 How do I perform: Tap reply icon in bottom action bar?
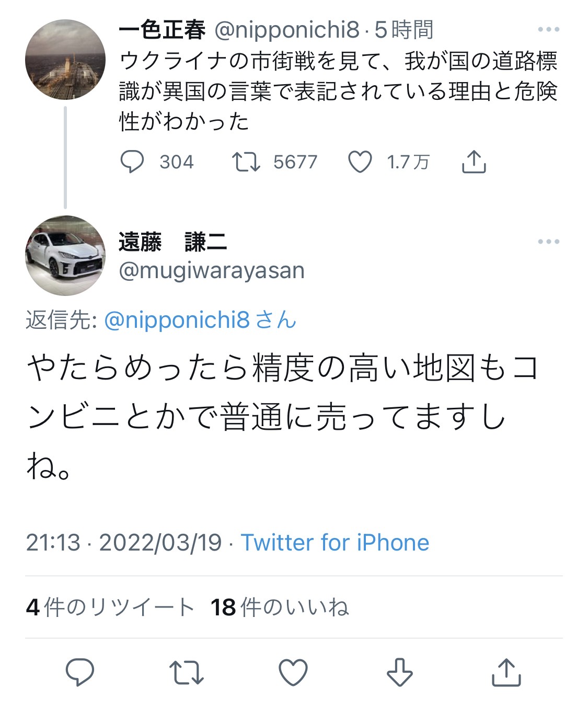coord(80,672)
